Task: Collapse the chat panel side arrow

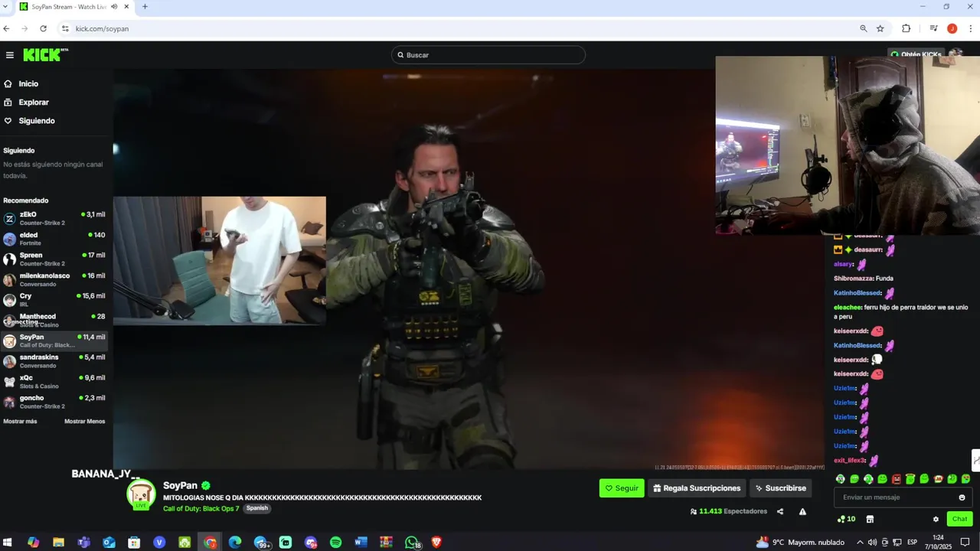Action: tap(976, 459)
